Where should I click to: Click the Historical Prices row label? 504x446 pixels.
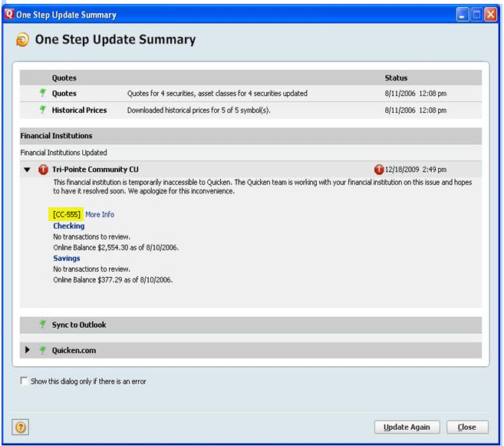(79, 111)
